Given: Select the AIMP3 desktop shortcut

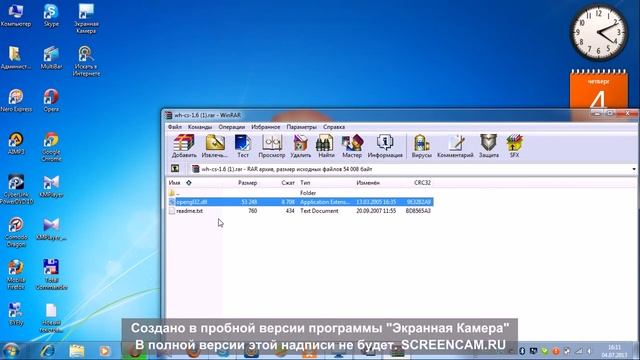Looking at the screenshot, I should (16, 143).
